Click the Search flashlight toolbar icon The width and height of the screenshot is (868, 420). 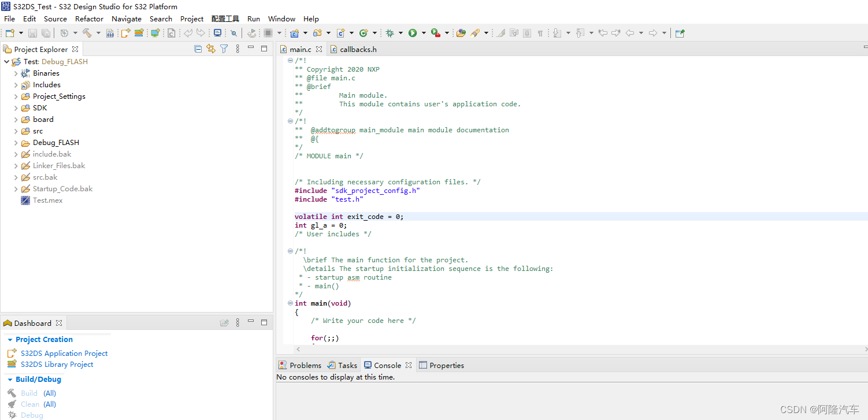[x=475, y=33]
